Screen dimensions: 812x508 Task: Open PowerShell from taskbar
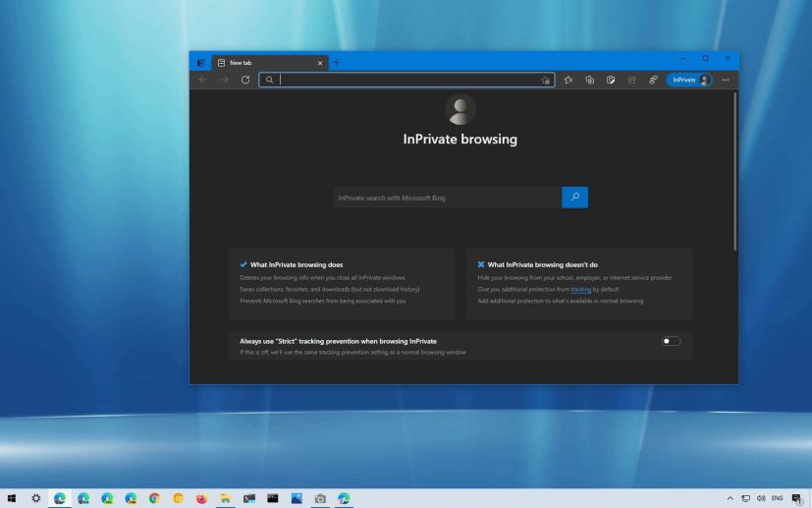[249, 498]
